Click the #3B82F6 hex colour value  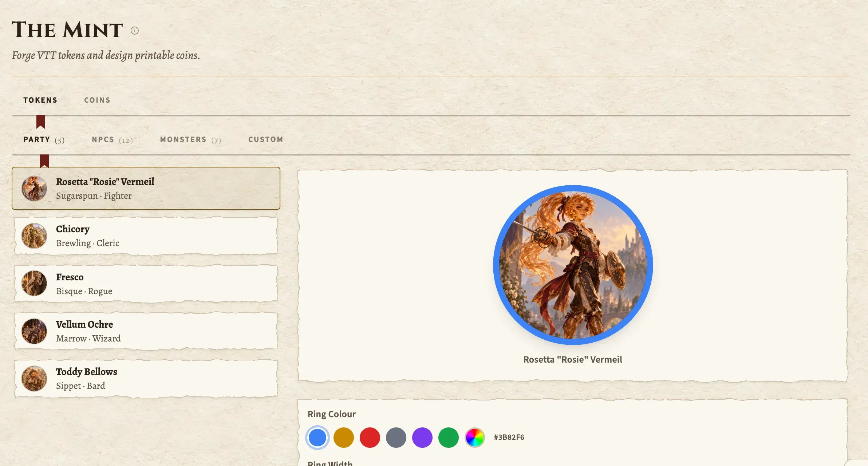point(509,437)
